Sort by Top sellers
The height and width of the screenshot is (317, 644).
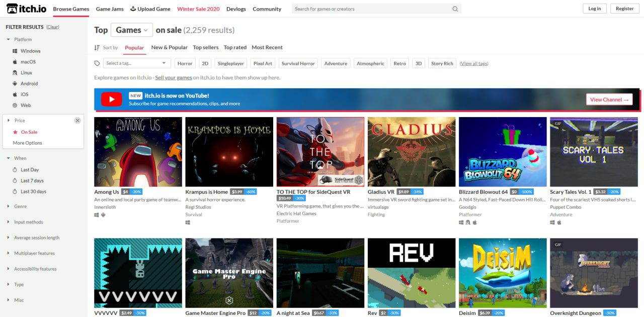pyautogui.click(x=206, y=47)
